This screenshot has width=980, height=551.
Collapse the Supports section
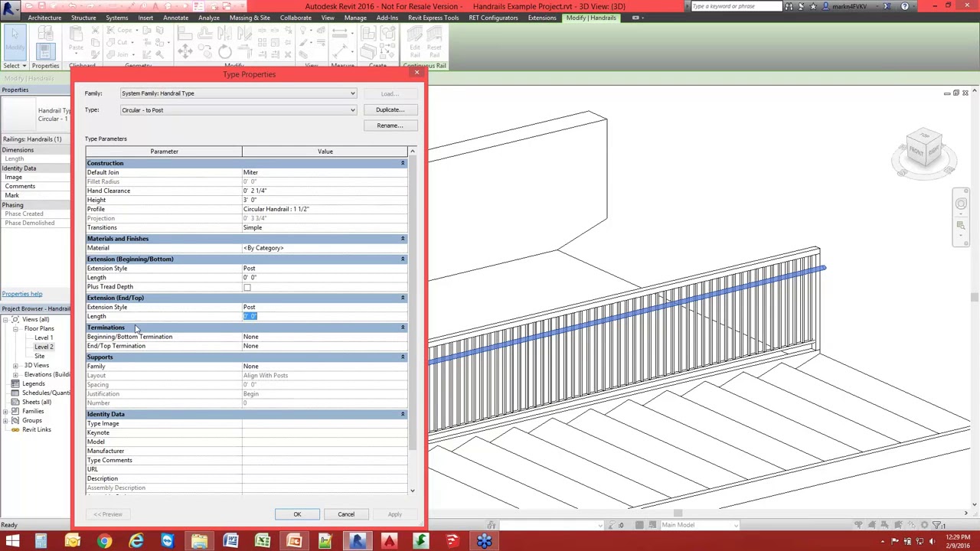click(x=403, y=357)
